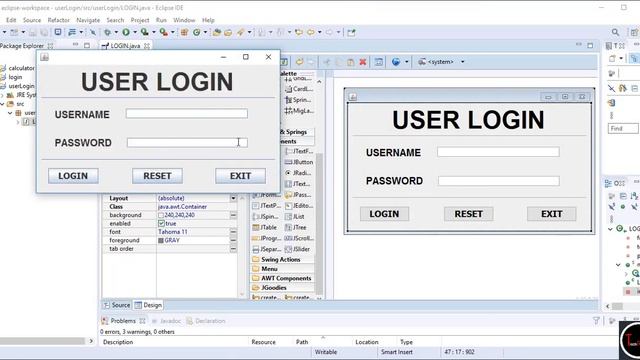
Task: Pick JTable from the palette
Action: (264, 227)
